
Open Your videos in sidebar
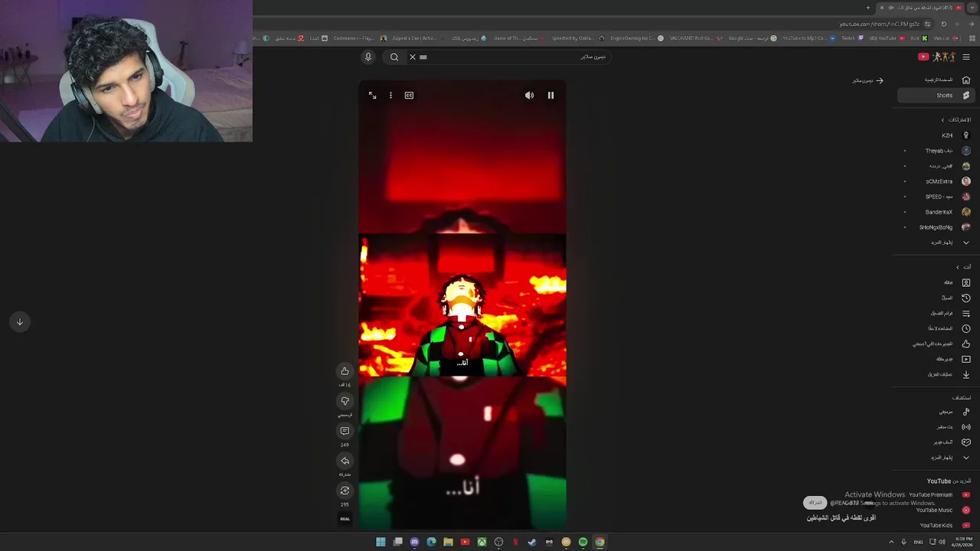(938, 359)
